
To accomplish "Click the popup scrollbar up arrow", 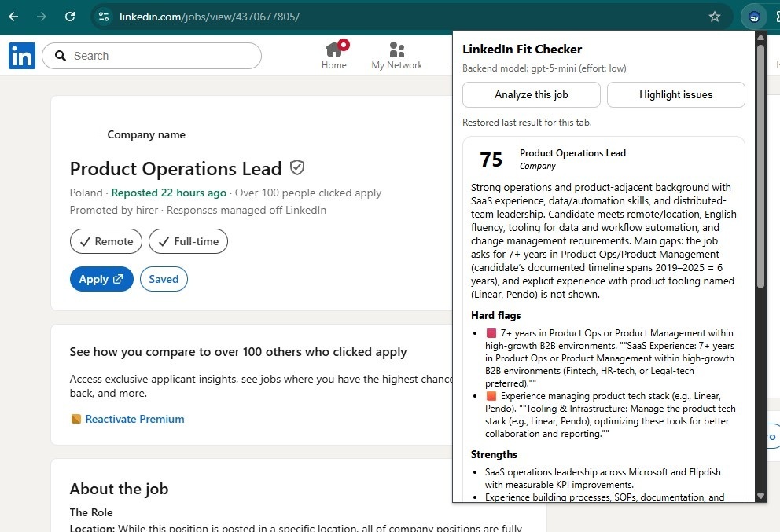I will (760, 38).
